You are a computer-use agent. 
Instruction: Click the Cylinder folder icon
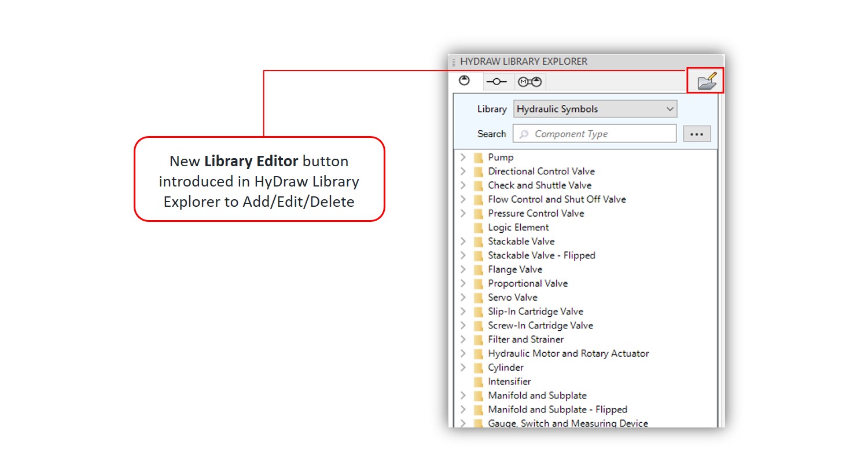click(x=478, y=367)
